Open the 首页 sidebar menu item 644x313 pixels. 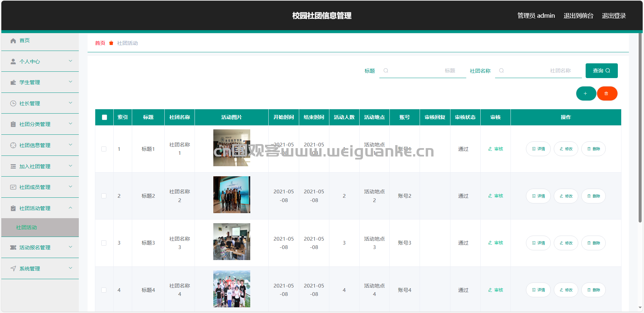(40, 41)
